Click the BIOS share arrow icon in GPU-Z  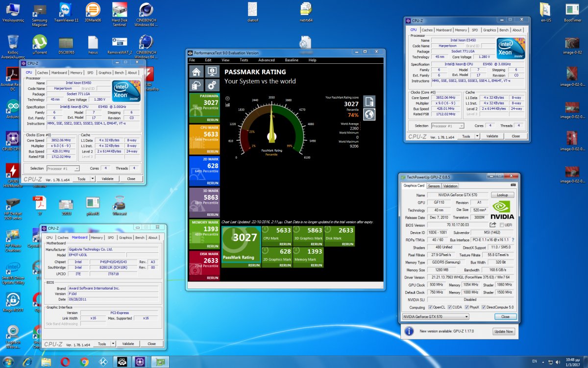492,225
